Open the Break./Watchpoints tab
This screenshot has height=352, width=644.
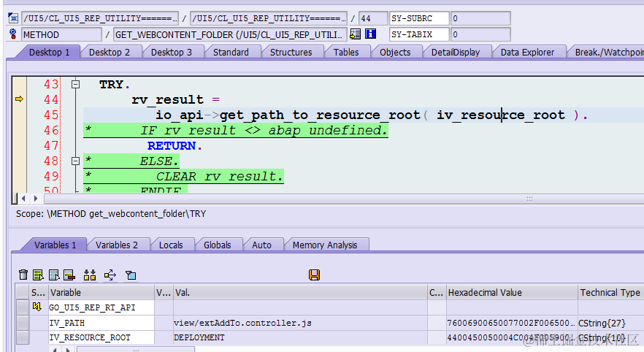tap(607, 52)
